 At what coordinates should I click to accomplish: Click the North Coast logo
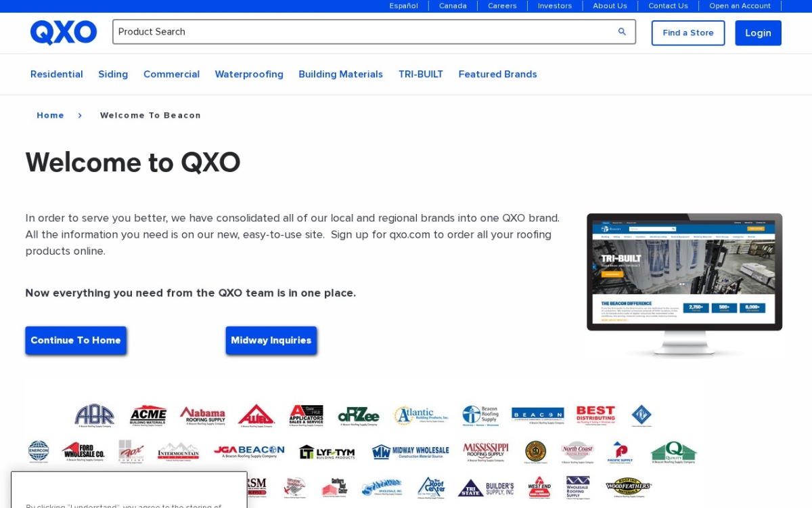click(577, 452)
